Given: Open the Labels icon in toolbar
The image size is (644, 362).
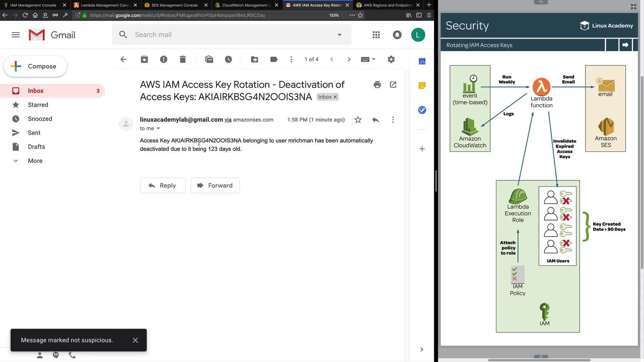Looking at the screenshot, I should (x=274, y=59).
